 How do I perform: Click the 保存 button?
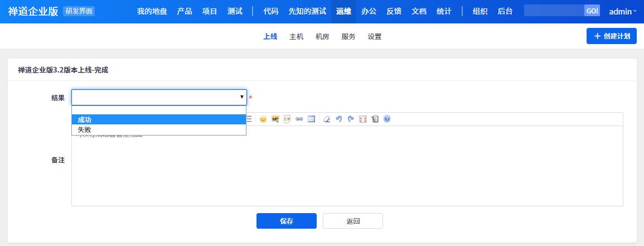(287, 221)
